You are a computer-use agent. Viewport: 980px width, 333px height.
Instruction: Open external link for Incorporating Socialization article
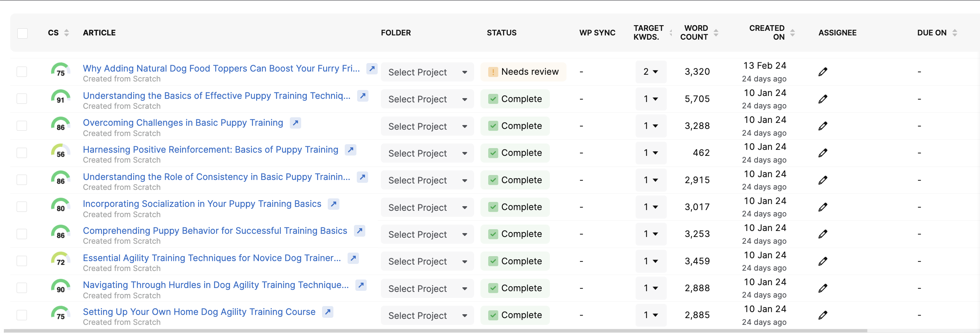point(333,204)
